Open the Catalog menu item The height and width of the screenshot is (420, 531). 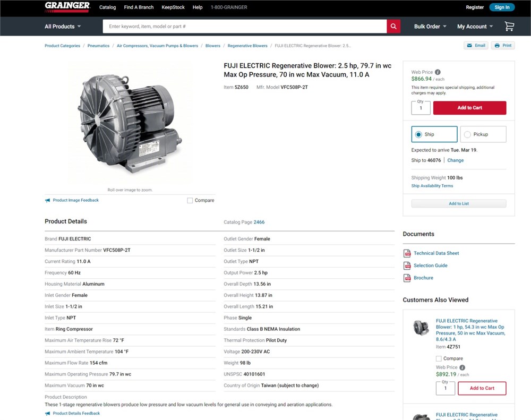107,7
